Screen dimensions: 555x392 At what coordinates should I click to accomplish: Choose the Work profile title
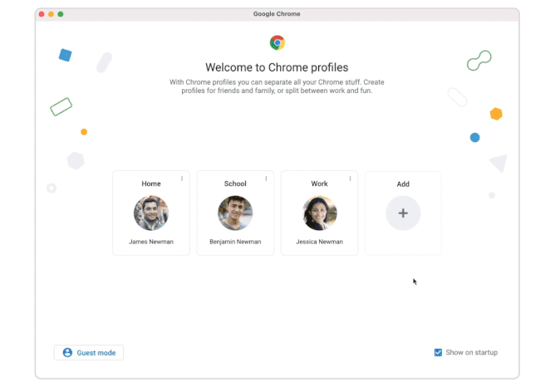click(320, 184)
